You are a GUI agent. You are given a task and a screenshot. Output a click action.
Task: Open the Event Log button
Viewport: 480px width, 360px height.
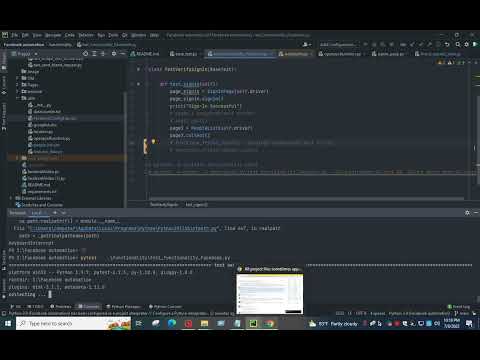[x=459, y=306]
